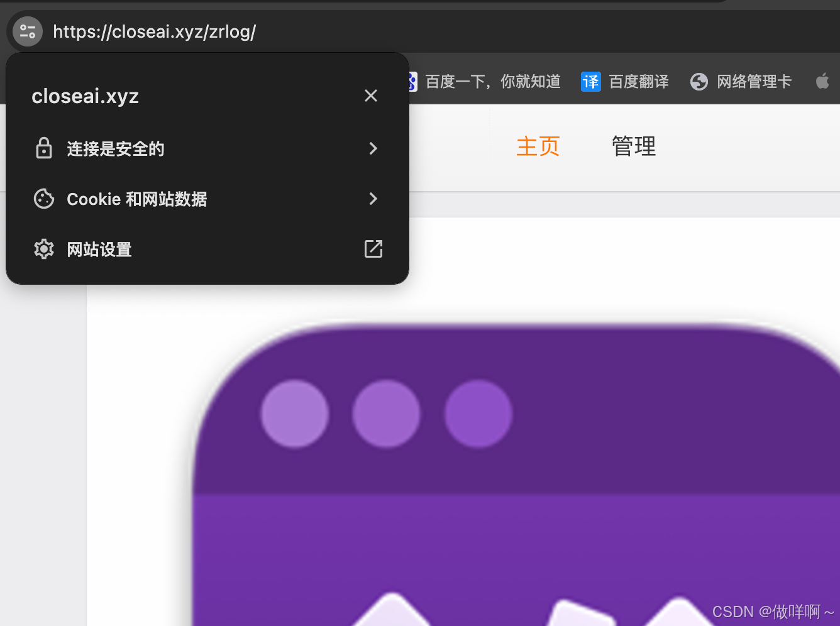Click the closeai.xyz title in the popup
This screenshot has width=840, height=626.
click(x=85, y=96)
